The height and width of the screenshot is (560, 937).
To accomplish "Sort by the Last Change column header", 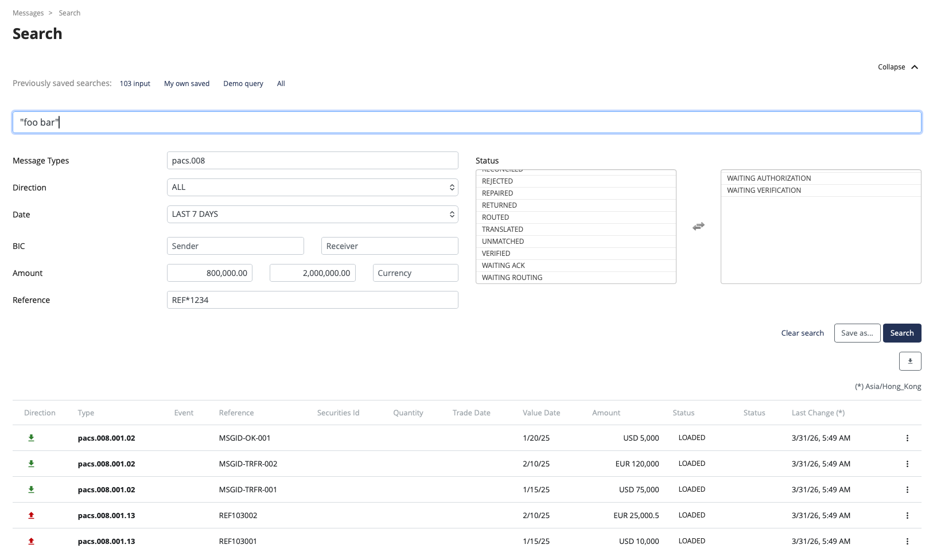I will [x=818, y=413].
